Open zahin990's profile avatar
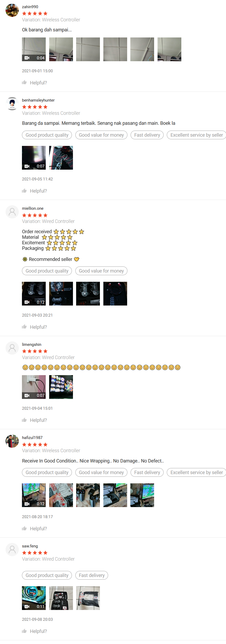226x644 pixels. click(12, 10)
